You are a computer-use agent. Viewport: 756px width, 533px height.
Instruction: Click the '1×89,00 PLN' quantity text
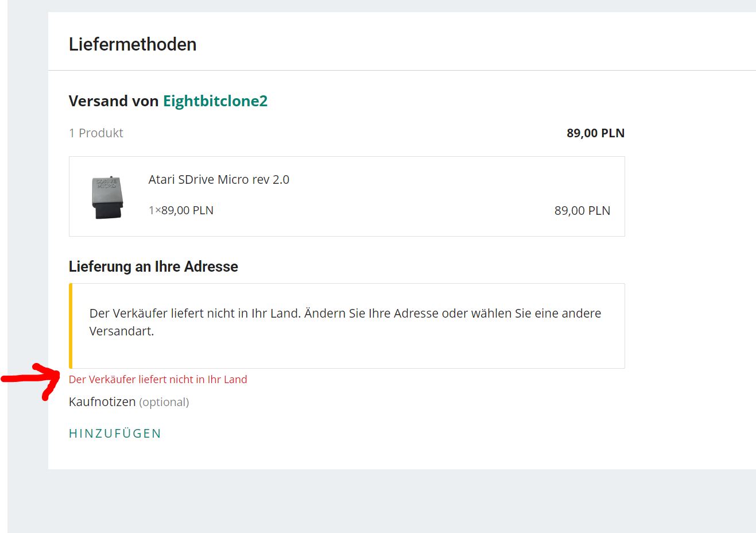click(x=181, y=210)
